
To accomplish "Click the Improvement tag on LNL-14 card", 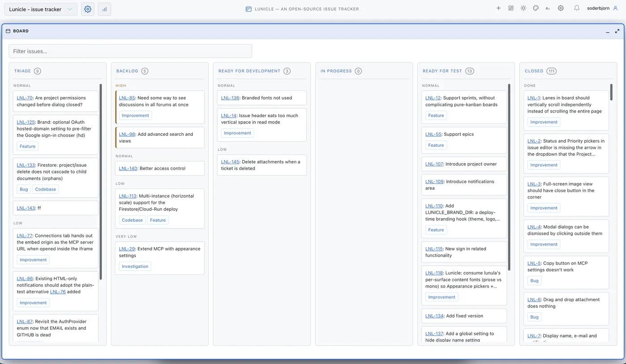I will point(237,133).
